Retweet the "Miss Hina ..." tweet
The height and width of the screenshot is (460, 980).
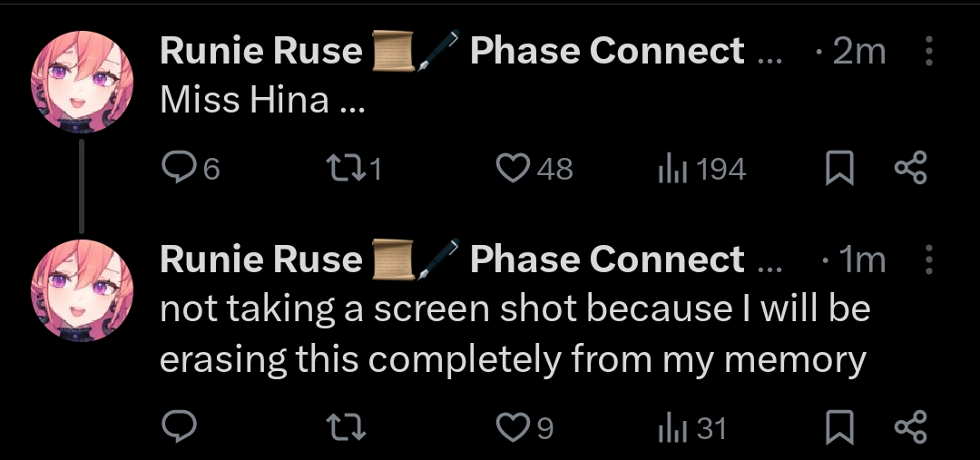point(341,169)
